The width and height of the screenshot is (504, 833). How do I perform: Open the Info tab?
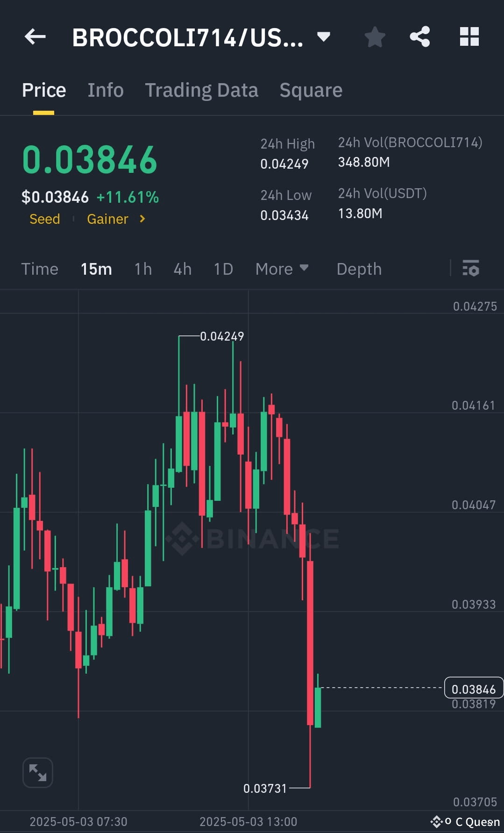[x=105, y=90]
